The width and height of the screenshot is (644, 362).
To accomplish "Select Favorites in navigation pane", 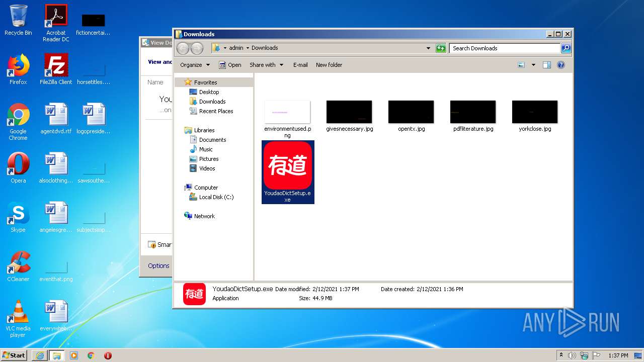I will (205, 82).
